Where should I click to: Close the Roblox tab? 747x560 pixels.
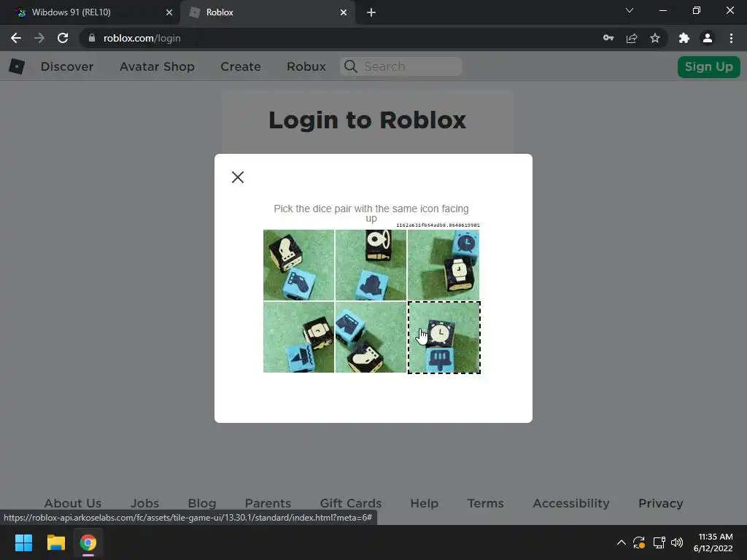(x=344, y=12)
